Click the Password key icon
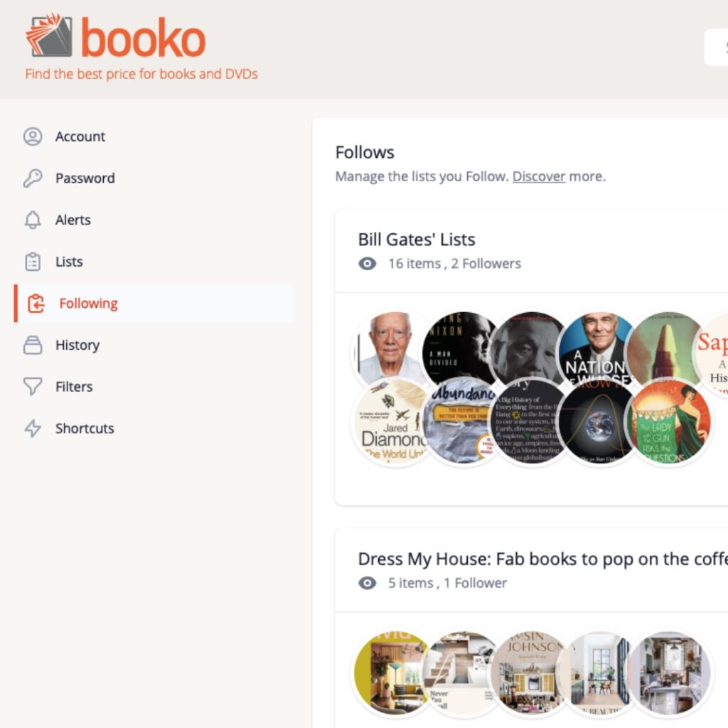728x728 pixels. tap(33, 178)
